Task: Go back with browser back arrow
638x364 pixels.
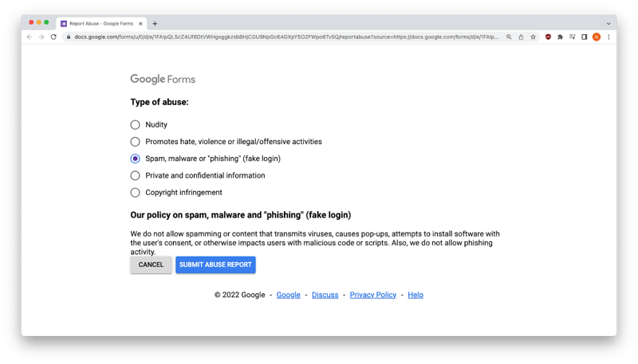Action: [30, 37]
